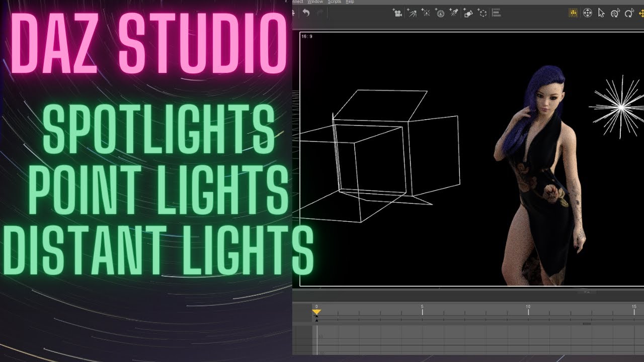Click the greyed Redo arrow in the toolbar
Viewport: 644px width, 362px height.
pos(319,13)
